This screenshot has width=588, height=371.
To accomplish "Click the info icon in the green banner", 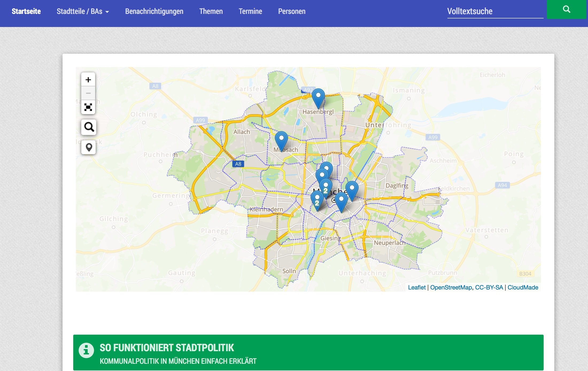I will coord(86,350).
